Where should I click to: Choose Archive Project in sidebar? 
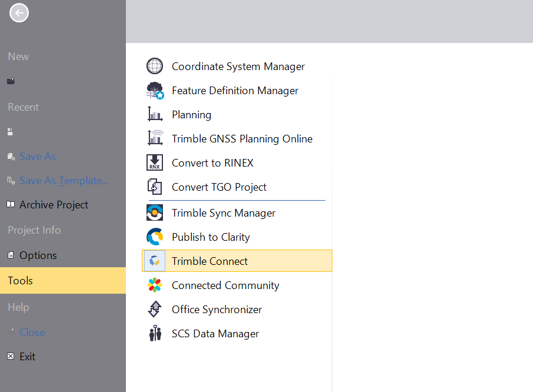(54, 205)
